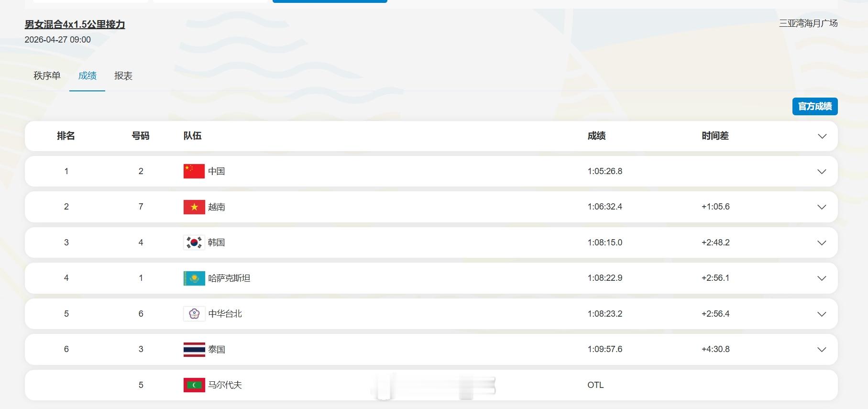Click team name 越南
868x409 pixels.
point(217,207)
